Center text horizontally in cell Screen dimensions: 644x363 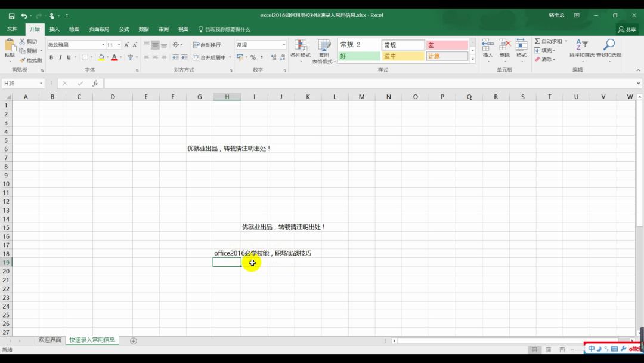[x=155, y=57]
